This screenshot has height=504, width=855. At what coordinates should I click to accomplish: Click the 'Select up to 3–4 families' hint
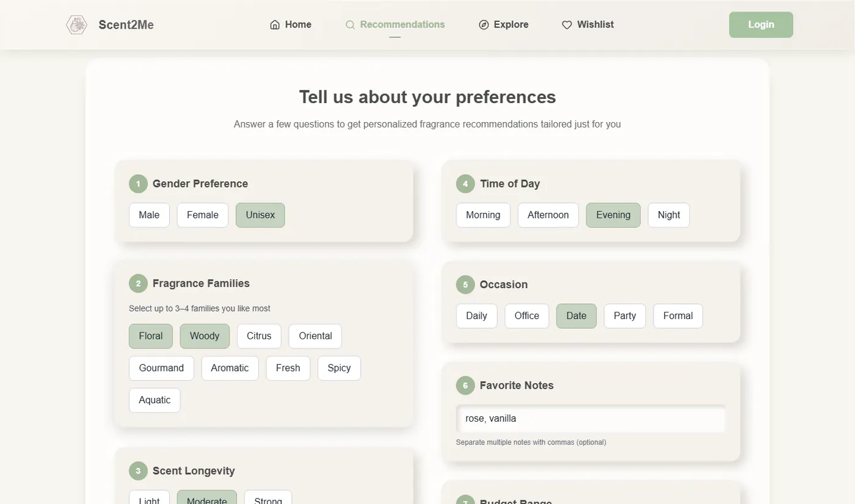[x=200, y=309]
